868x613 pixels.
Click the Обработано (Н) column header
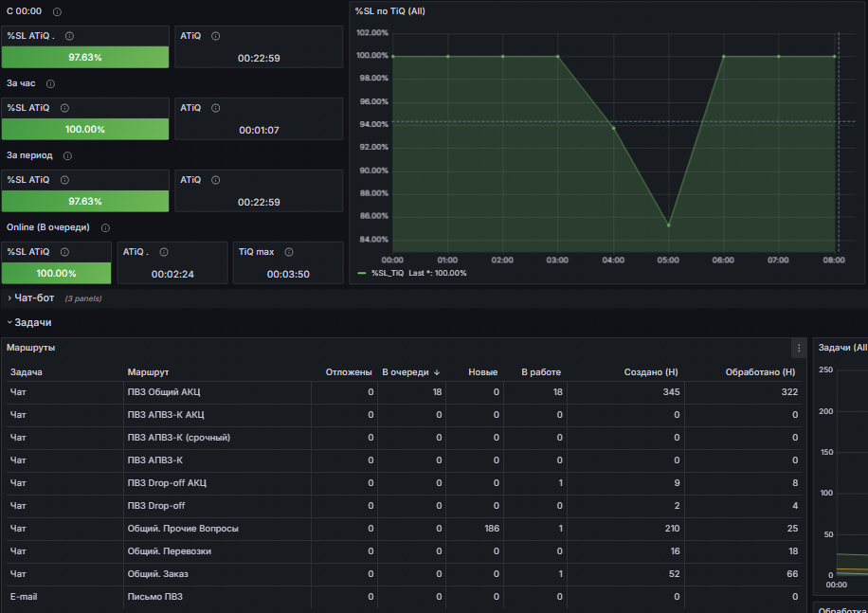[759, 372]
